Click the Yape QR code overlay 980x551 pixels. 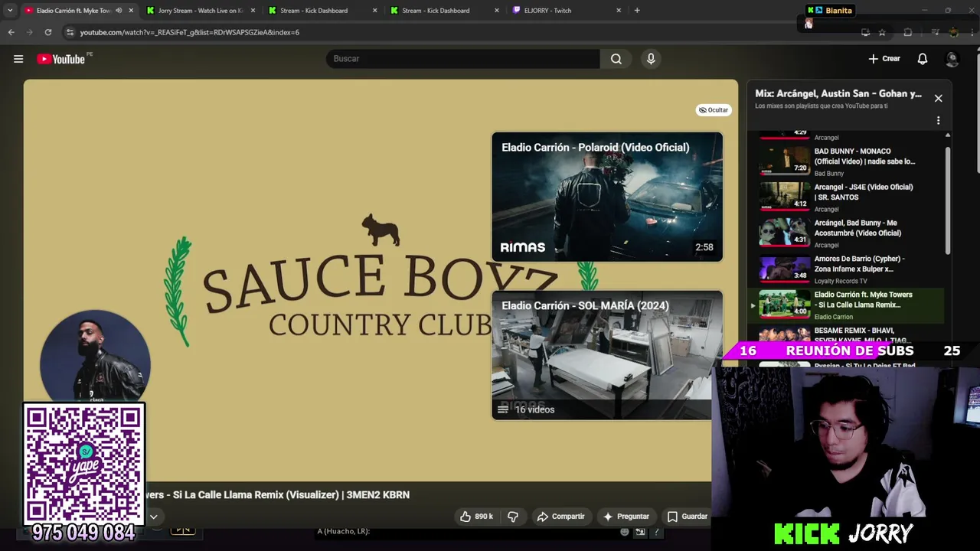83,465
